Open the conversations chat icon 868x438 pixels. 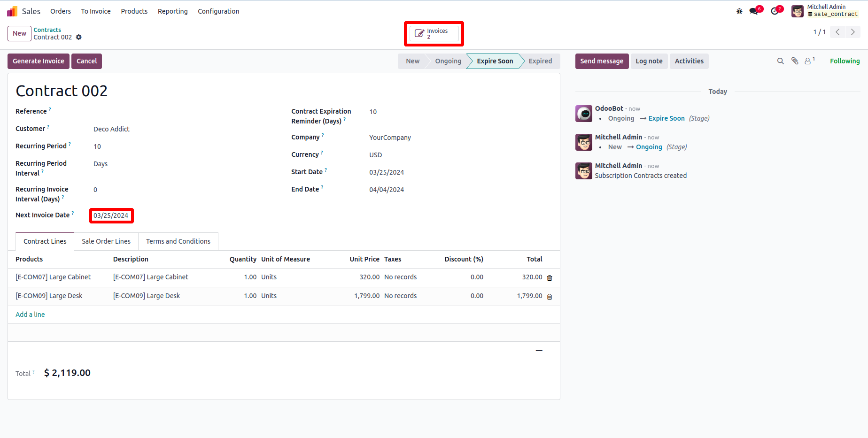(754, 11)
